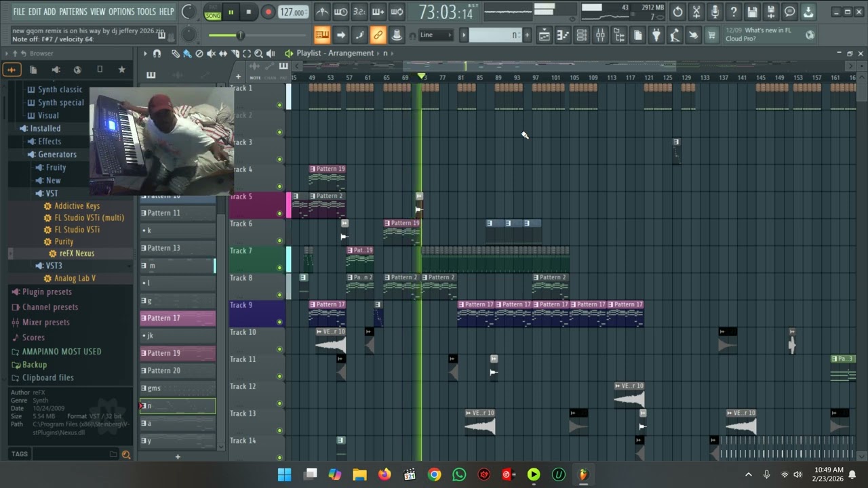Open Google Chrome from the taskbar
The height and width of the screenshot is (488, 868).
coord(434,474)
